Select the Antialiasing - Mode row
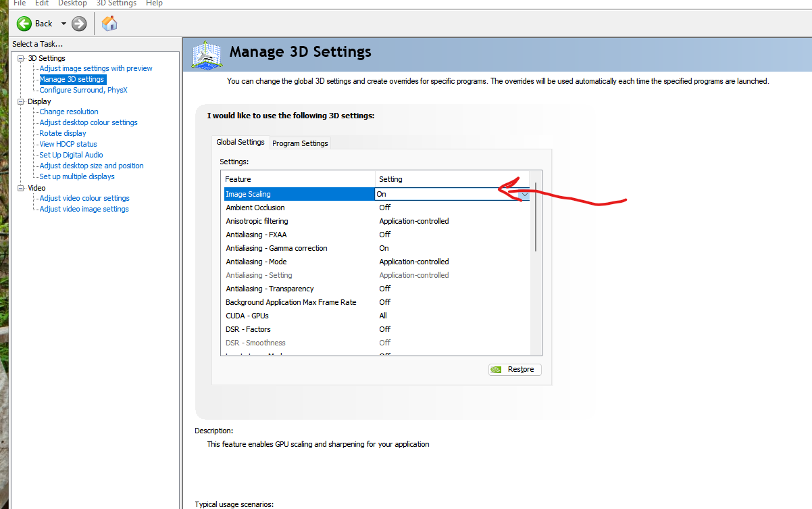Viewport: 812px width, 509px height. coord(377,262)
